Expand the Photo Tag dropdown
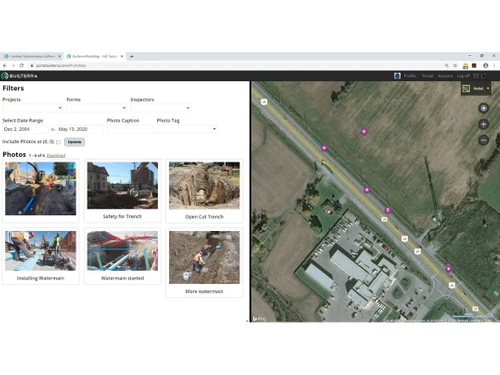The image size is (500, 375). pyautogui.click(x=187, y=129)
